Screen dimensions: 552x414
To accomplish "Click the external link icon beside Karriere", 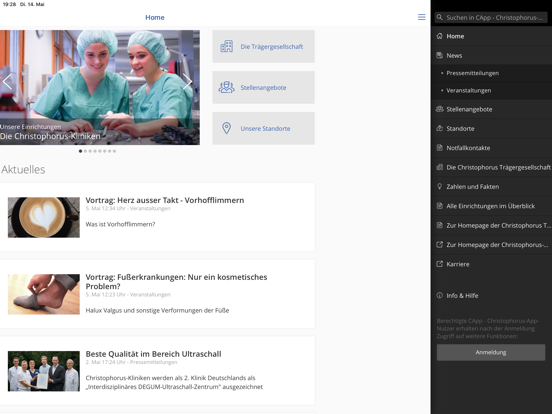I will pyautogui.click(x=439, y=264).
